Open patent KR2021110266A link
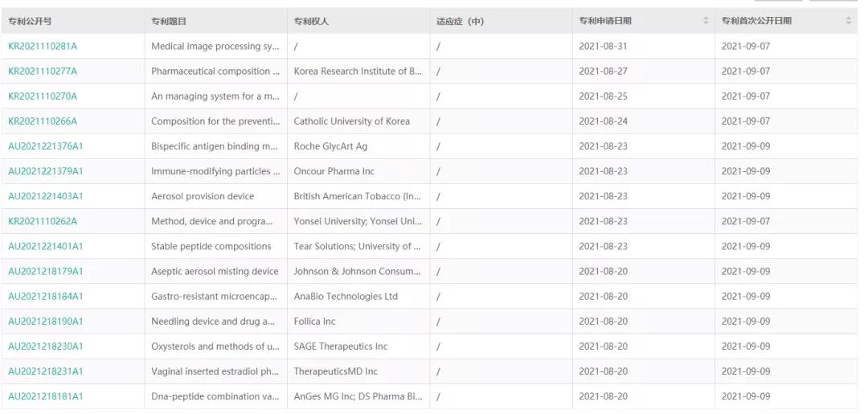Viewport: 868px width, 414px height. [43, 121]
